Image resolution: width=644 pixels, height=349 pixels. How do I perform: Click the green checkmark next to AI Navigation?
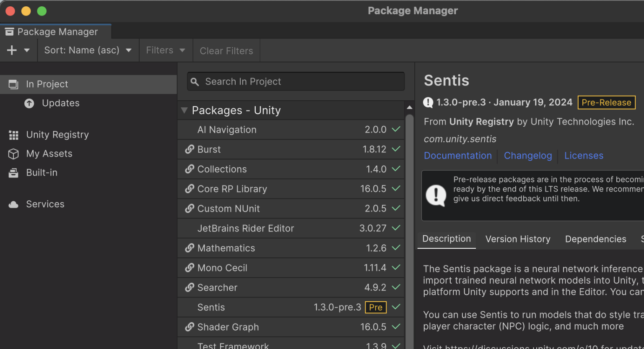(x=395, y=130)
